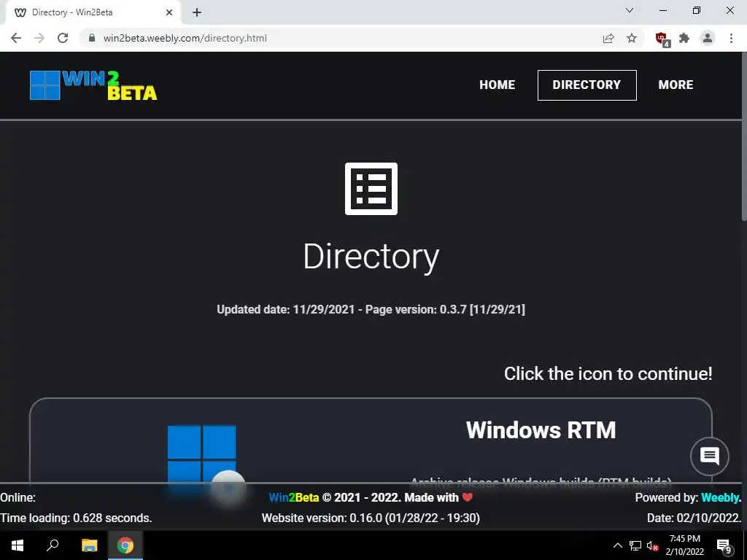Expand the tab search chevron
Image resolution: width=747 pixels, height=560 pixels.
point(630,10)
